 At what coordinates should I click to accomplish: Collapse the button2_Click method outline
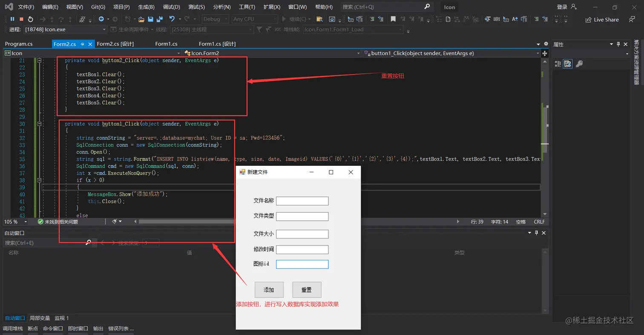click(40, 61)
